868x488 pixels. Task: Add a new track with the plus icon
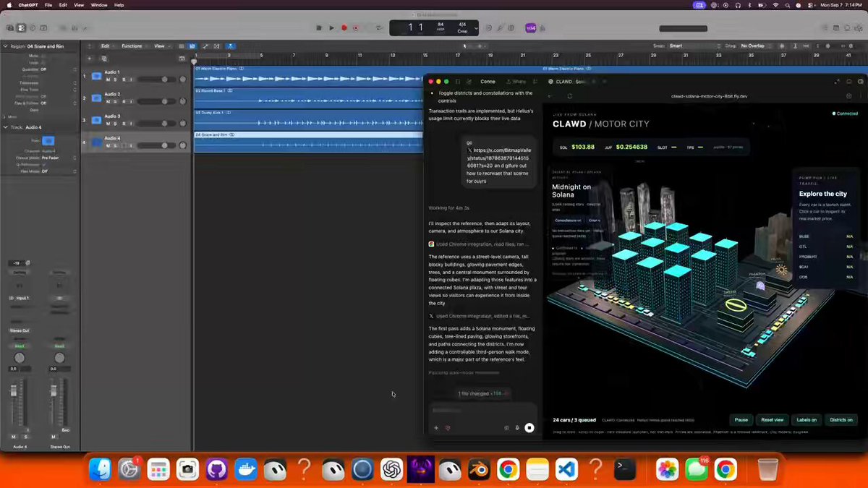point(90,58)
